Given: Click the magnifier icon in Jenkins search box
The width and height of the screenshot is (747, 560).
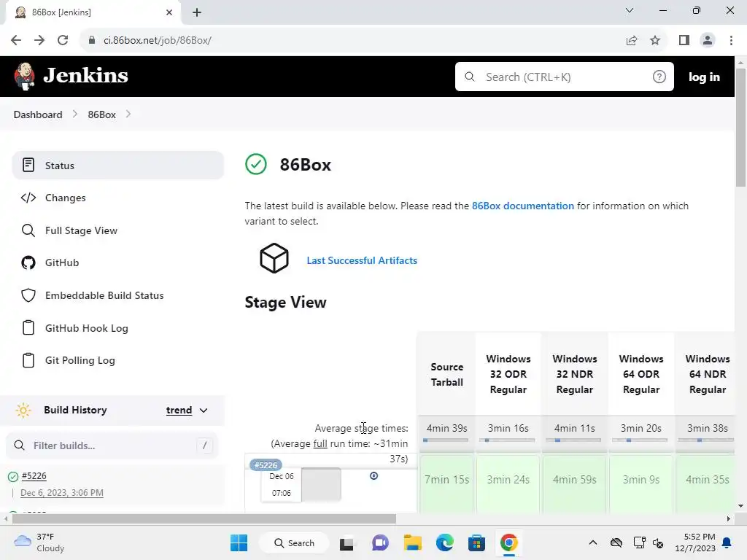Looking at the screenshot, I should pyautogui.click(x=470, y=77).
